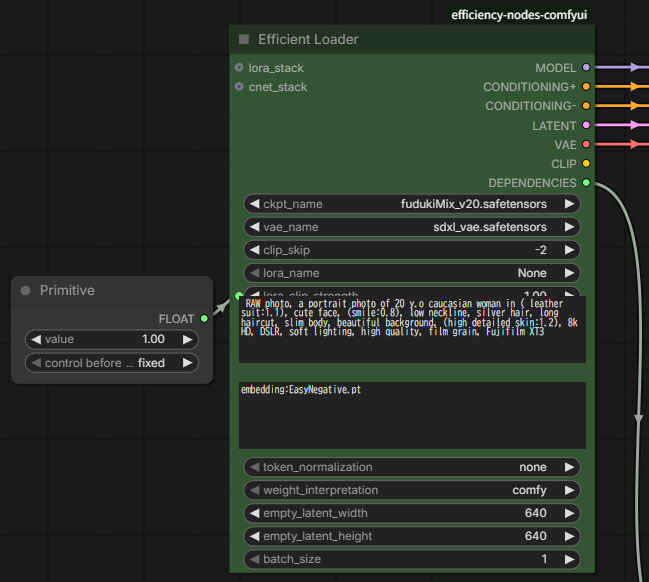Collapse the Primitive node

[26, 290]
